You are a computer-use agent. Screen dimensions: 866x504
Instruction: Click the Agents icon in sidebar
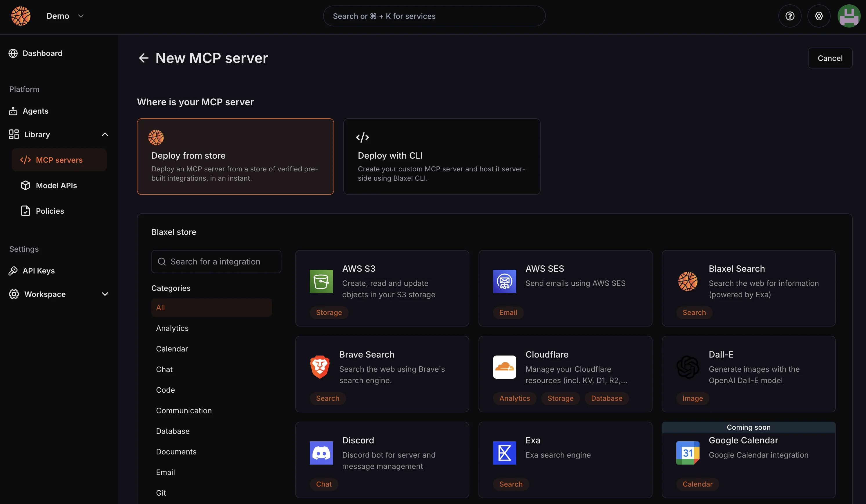click(13, 111)
